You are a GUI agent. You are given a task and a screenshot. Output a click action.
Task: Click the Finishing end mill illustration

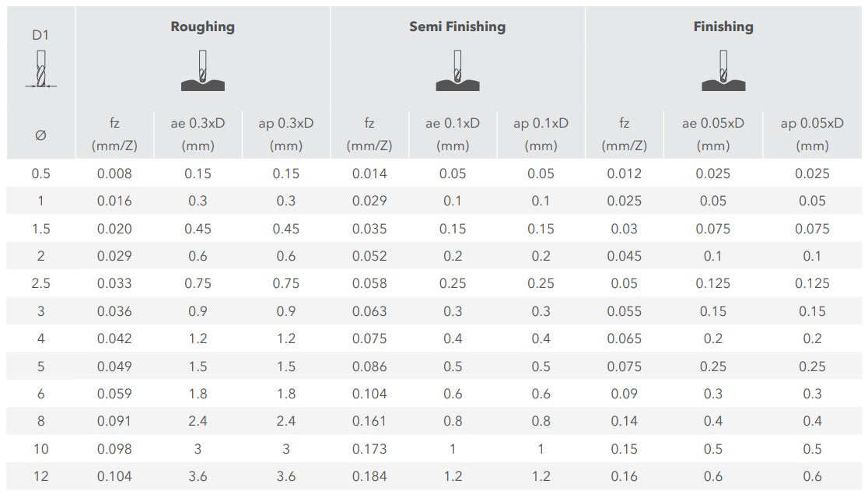723,71
